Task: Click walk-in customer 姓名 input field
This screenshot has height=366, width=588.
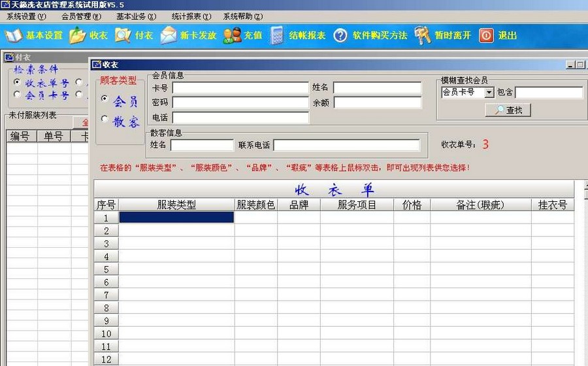Action: pyautogui.click(x=202, y=145)
